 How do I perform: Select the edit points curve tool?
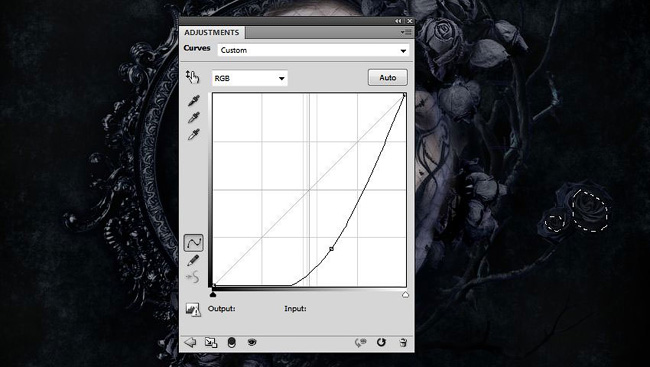tap(193, 243)
